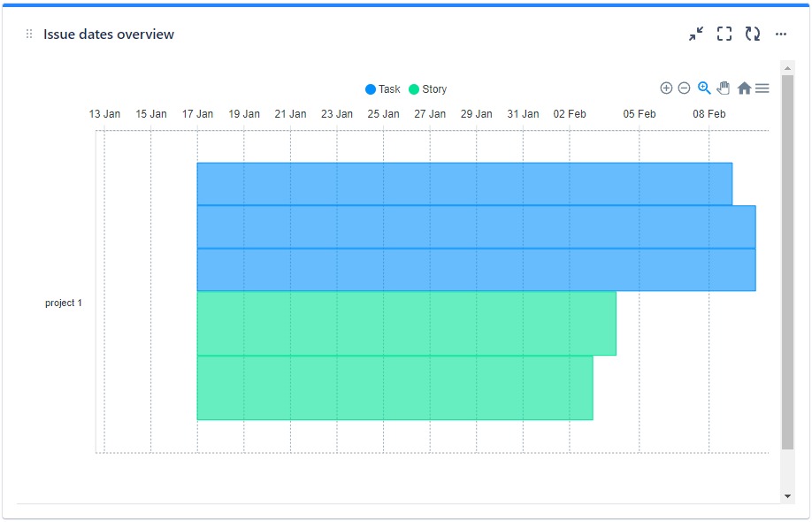The height and width of the screenshot is (522, 812).
Task: Click the '02 Feb' axis label
Action: coord(570,114)
